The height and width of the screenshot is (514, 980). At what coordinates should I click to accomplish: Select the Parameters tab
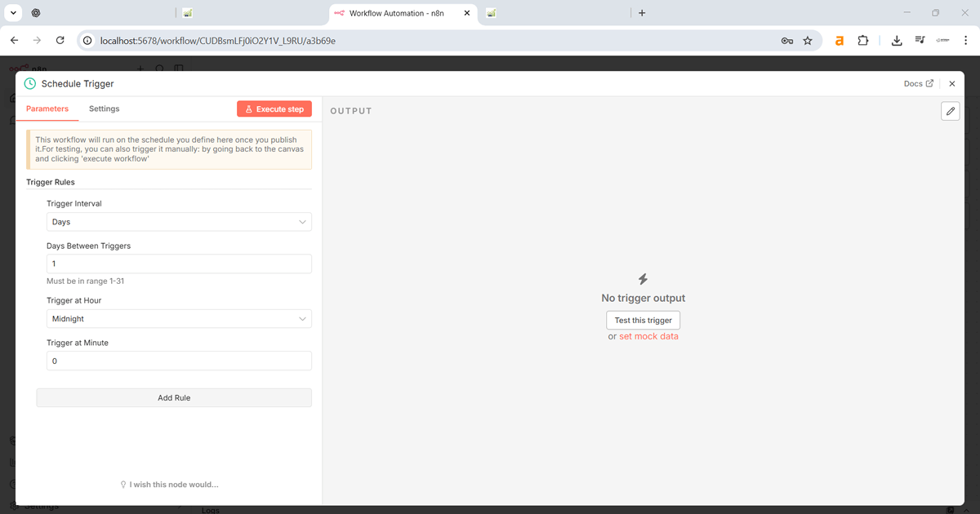coord(47,109)
